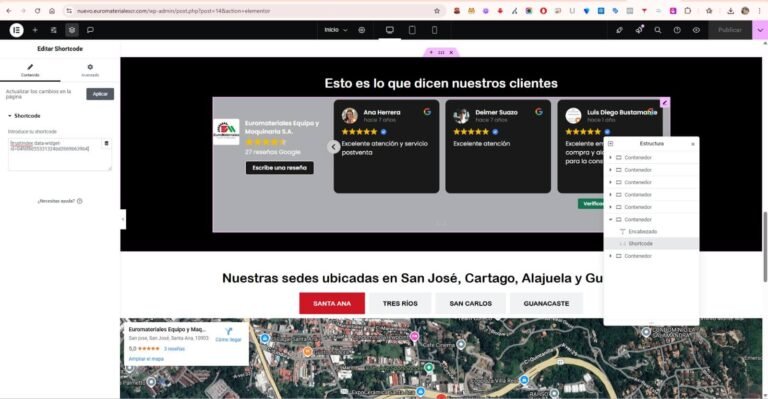Viewport: 768px width, 399px height.
Task: Click Delmer Suazo reviewer name
Action: point(496,113)
